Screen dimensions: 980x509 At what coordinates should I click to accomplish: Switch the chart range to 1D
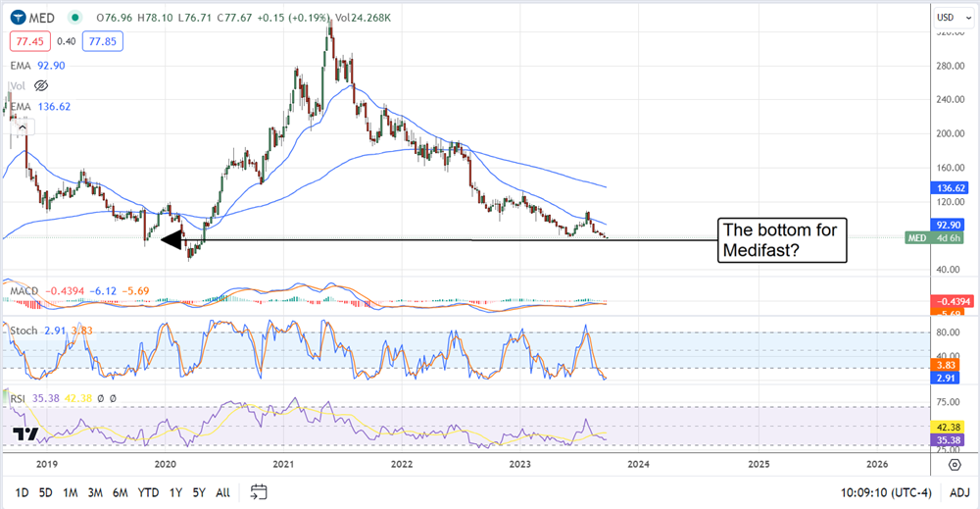pos(22,492)
